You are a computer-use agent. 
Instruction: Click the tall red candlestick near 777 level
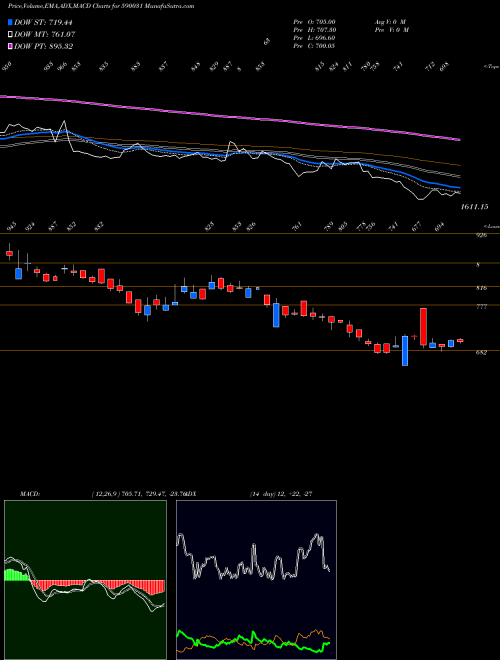pos(423,327)
